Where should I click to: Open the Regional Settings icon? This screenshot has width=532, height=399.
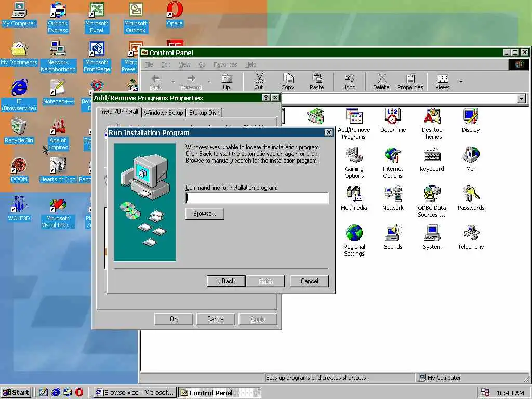tap(354, 241)
